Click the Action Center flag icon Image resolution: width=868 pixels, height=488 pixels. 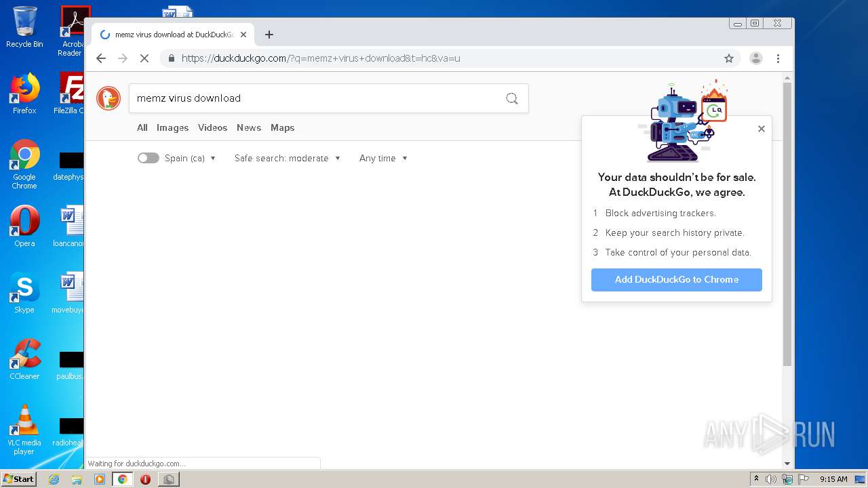tap(804, 479)
